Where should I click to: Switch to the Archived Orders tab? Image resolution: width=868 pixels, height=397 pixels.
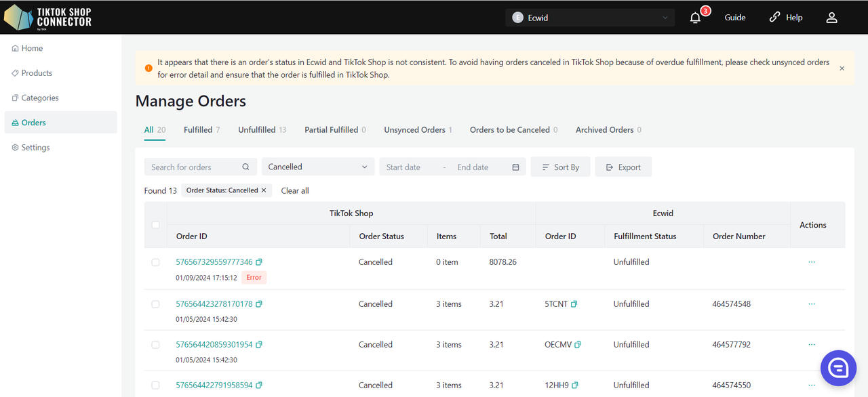(608, 129)
